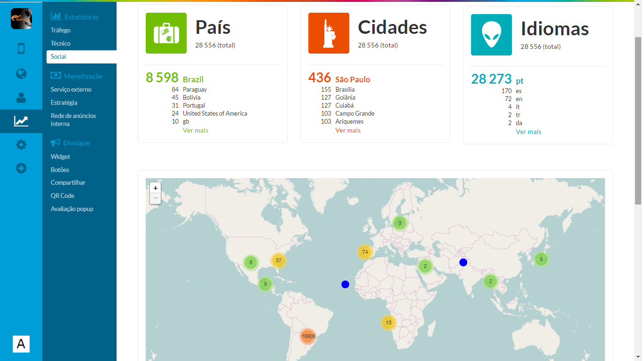Click the 16906 map cluster over Brazil

pos(308,336)
